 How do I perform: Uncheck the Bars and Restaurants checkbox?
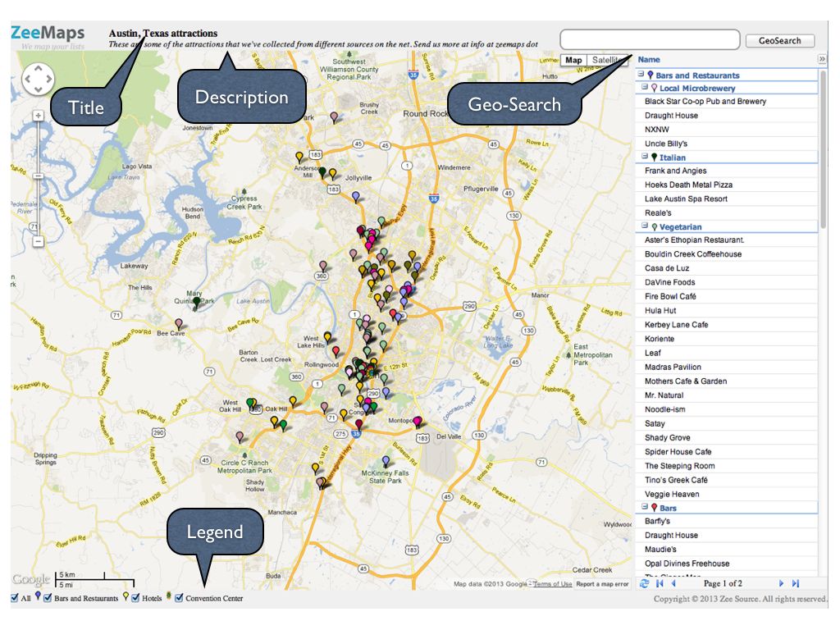(48, 598)
